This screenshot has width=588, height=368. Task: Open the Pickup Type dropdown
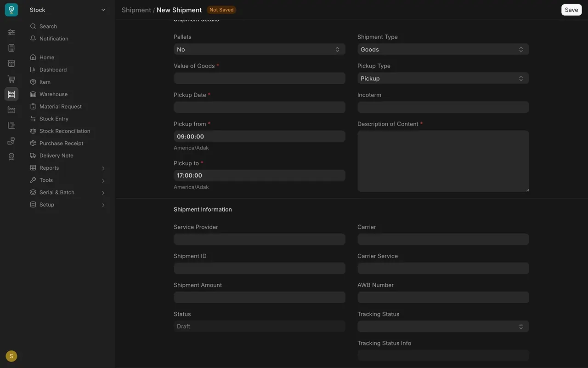point(443,78)
